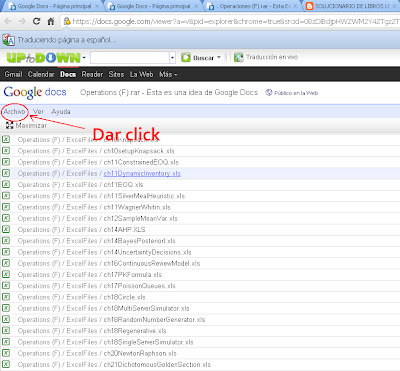Click Excel icon beside ch14AHP.XLS
Screen dimensions: 400x371
(6, 229)
